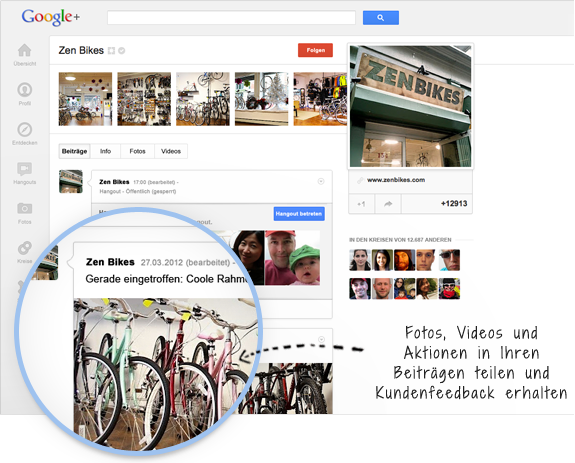The height and width of the screenshot is (463, 575).
Task: Click the Hangout betreten button
Action: click(299, 214)
